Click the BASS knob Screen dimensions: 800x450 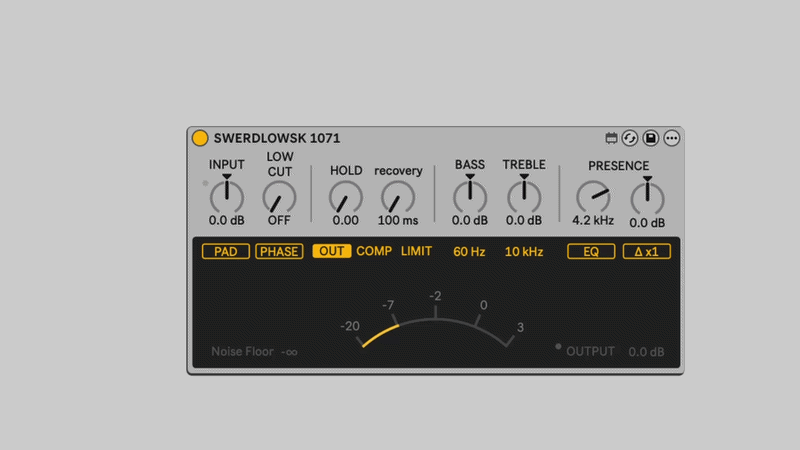[470, 197]
